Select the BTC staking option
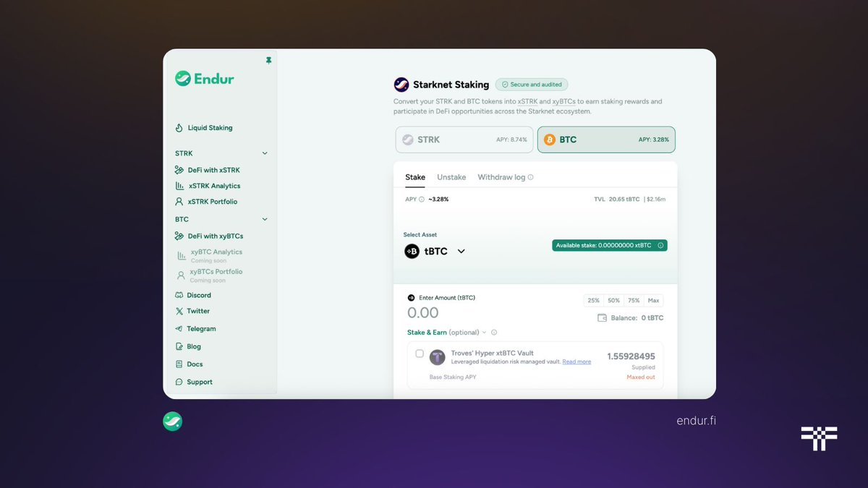Viewport: 868px width, 488px height. [605, 139]
